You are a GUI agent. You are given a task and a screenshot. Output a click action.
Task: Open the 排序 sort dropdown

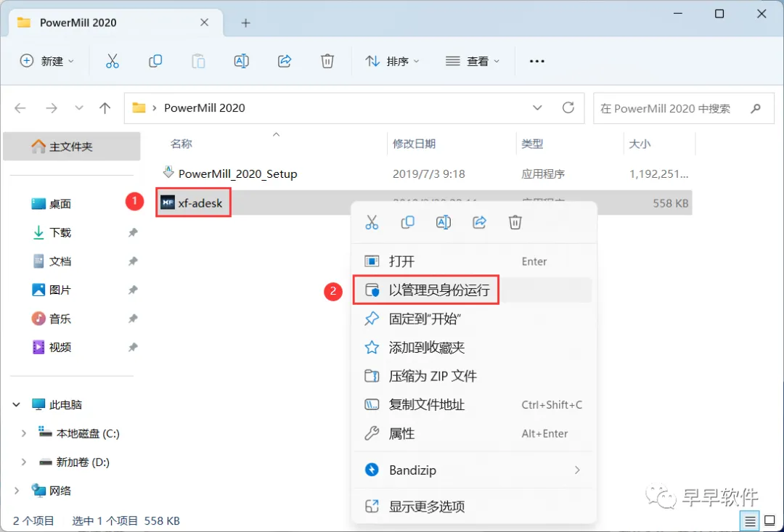click(x=392, y=61)
